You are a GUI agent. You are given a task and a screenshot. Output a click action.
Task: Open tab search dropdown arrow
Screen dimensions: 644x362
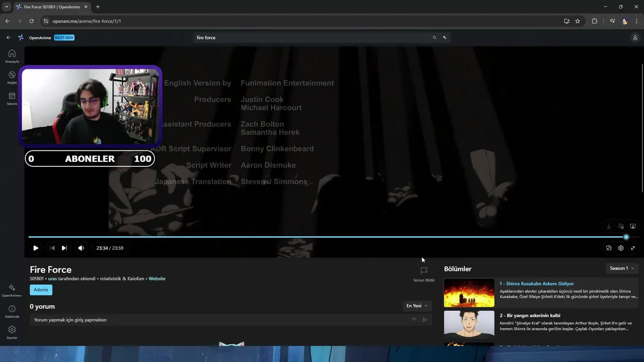point(7,7)
